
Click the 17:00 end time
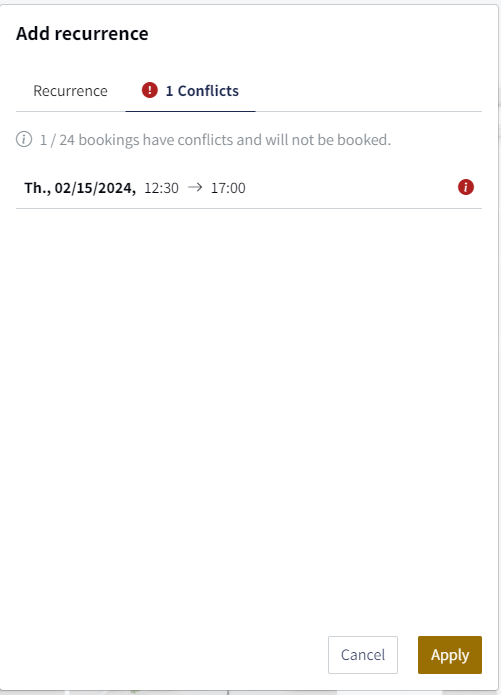click(x=228, y=188)
